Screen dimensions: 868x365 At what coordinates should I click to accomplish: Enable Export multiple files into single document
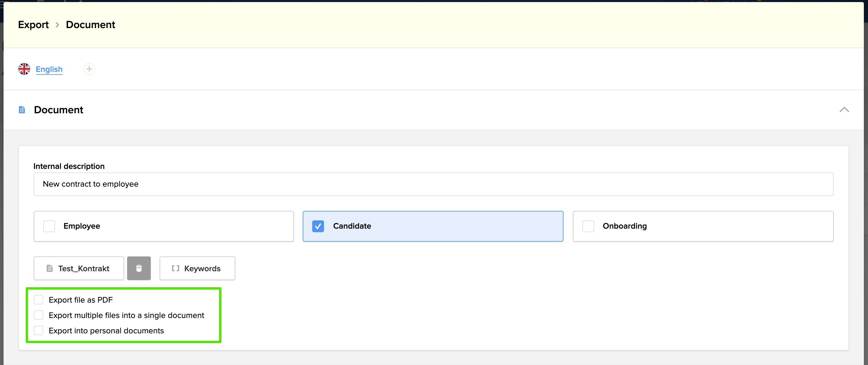[38, 315]
